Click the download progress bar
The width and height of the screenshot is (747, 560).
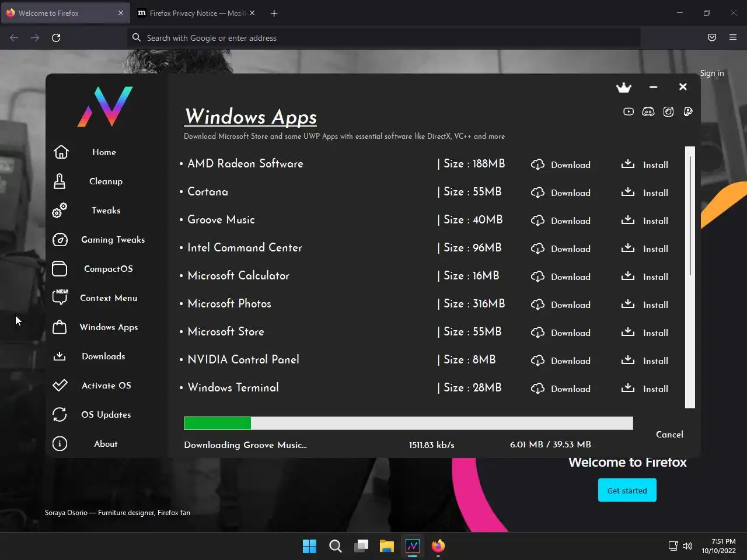pos(408,423)
